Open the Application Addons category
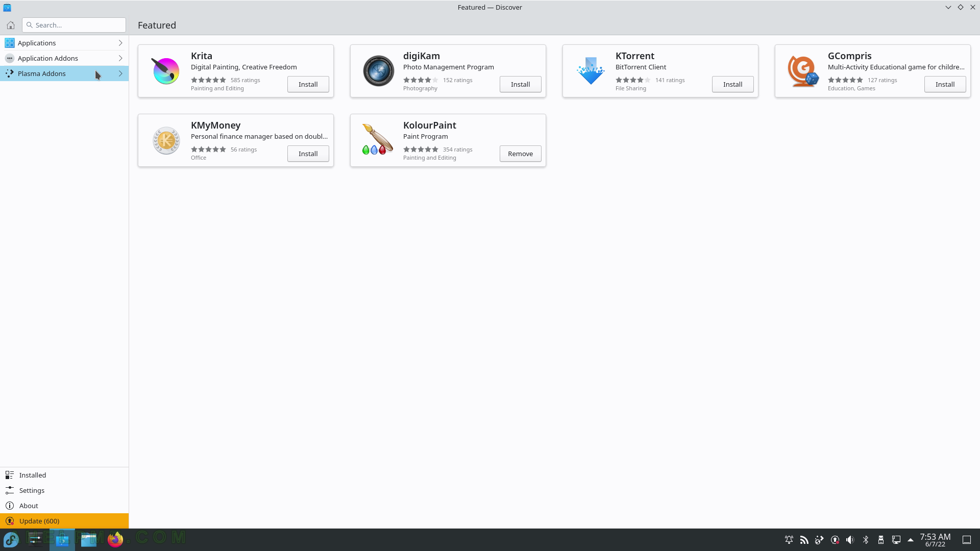Viewport: 980px width, 551px height. [64, 58]
